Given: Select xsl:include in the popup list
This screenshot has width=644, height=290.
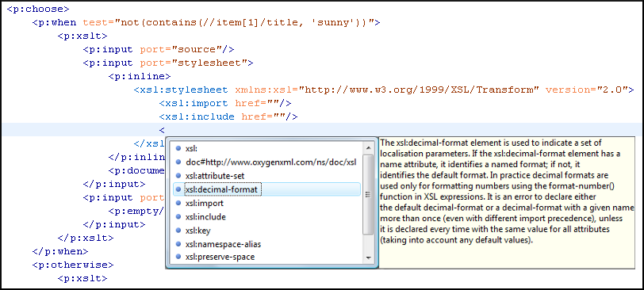Looking at the screenshot, I should pyautogui.click(x=267, y=216).
